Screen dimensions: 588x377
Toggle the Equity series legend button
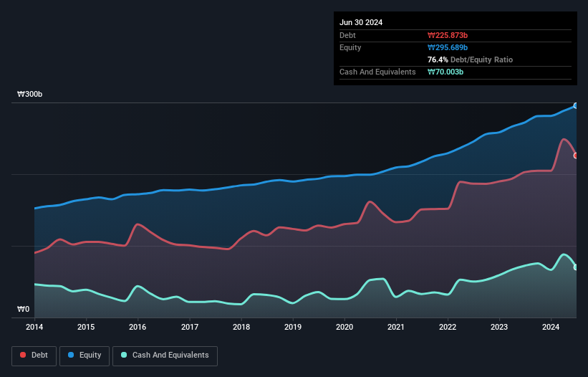point(85,355)
